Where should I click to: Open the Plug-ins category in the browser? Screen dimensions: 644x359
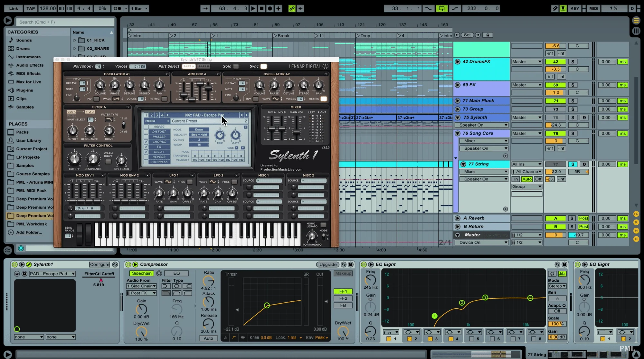coord(24,90)
